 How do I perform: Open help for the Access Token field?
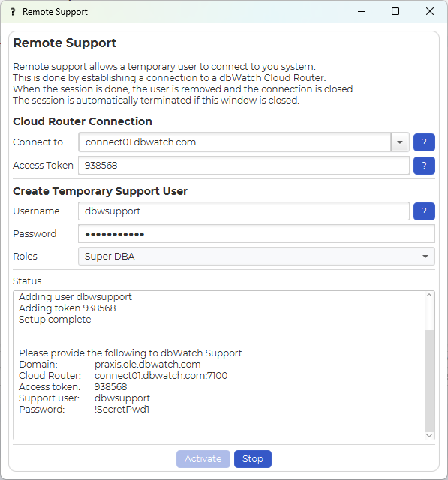click(424, 166)
